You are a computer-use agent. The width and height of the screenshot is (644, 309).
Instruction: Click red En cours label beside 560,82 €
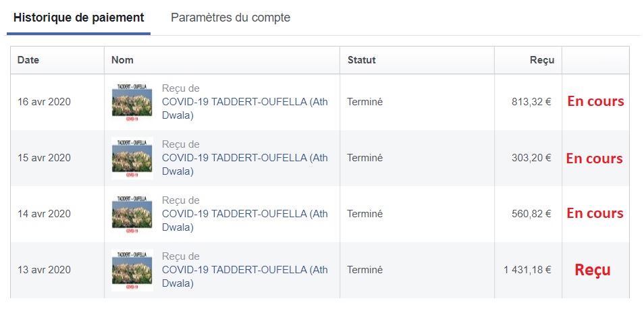coord(595,213)
